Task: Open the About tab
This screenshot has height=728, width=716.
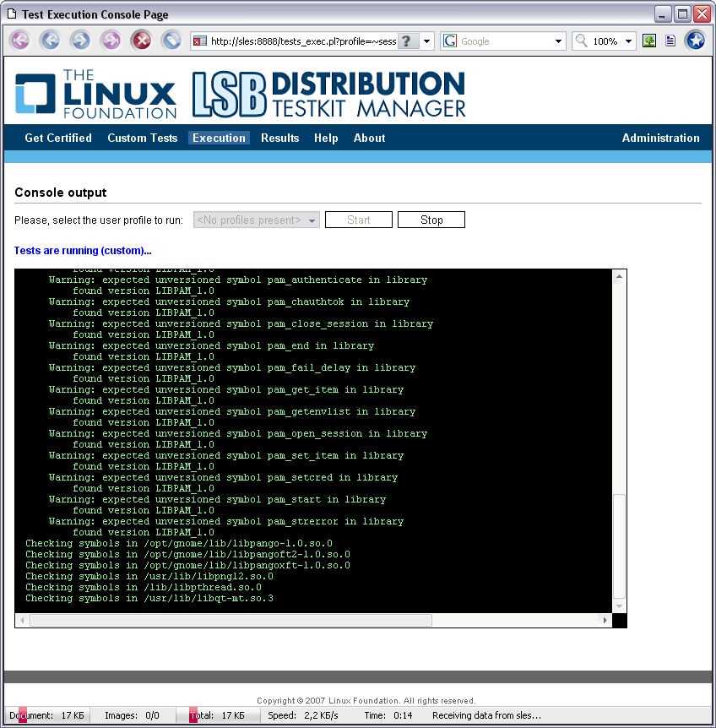Action: coord(369,138)
